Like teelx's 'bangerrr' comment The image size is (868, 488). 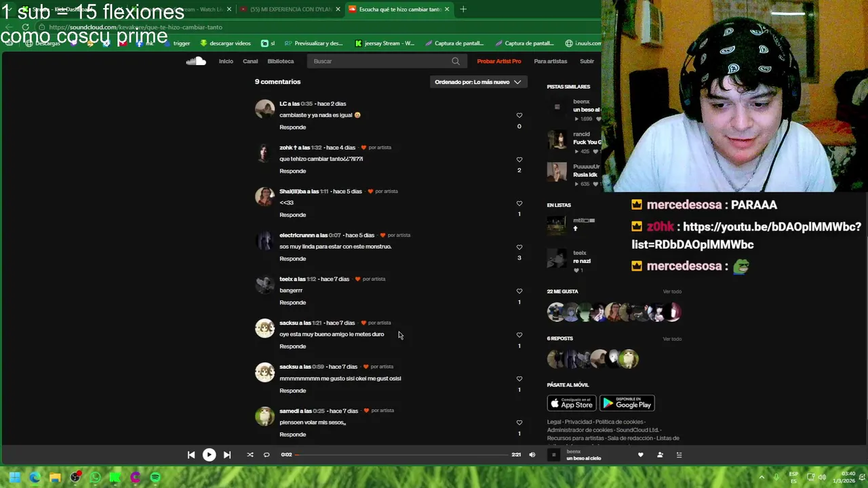pos(519,291)
